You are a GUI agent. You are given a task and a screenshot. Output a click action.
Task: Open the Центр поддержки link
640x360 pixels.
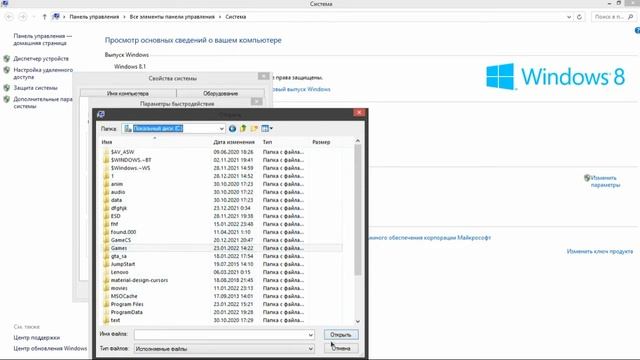pos(37,338)
